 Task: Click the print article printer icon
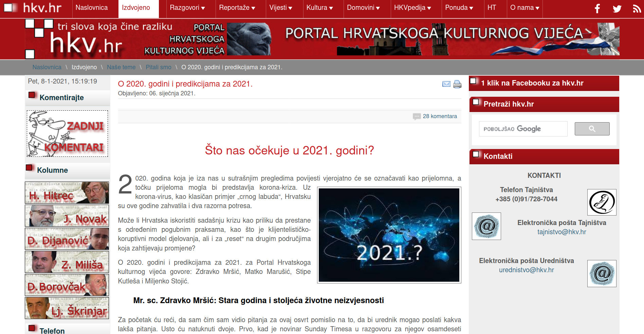point(457,84)
